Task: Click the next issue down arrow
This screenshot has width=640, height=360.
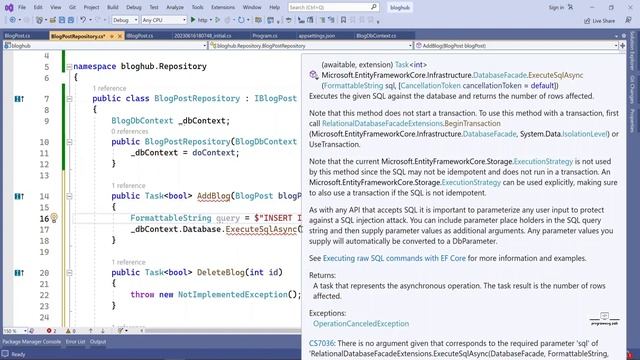Action: point(102,331)
